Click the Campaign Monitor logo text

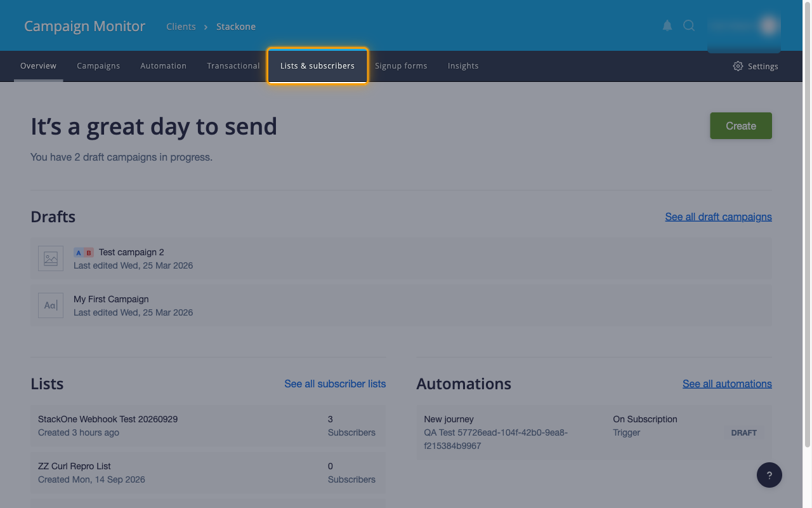(84, 26)
